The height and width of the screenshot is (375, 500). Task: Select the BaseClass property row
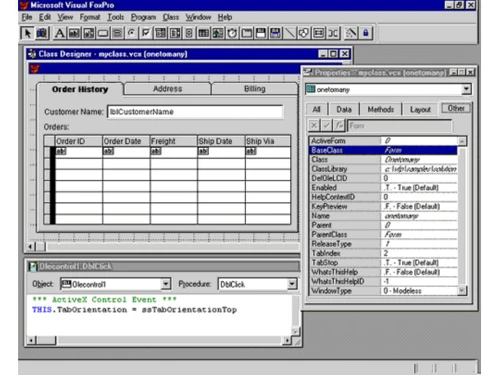383,150
